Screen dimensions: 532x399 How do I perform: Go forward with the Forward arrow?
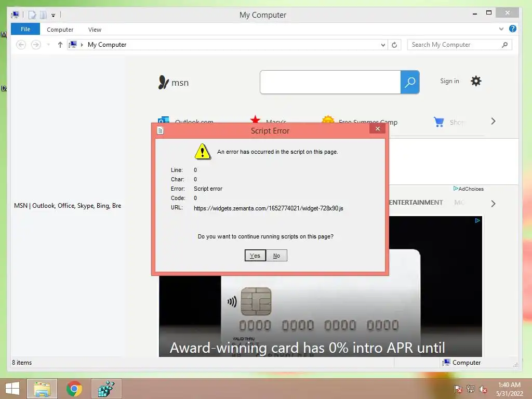[x=36, y=45]
